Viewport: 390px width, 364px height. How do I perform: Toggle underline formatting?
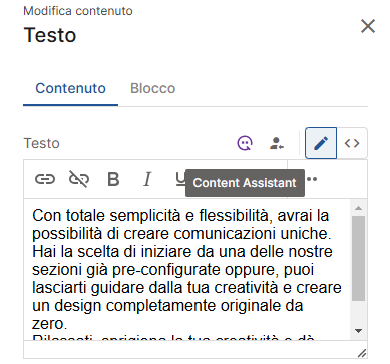180,179
